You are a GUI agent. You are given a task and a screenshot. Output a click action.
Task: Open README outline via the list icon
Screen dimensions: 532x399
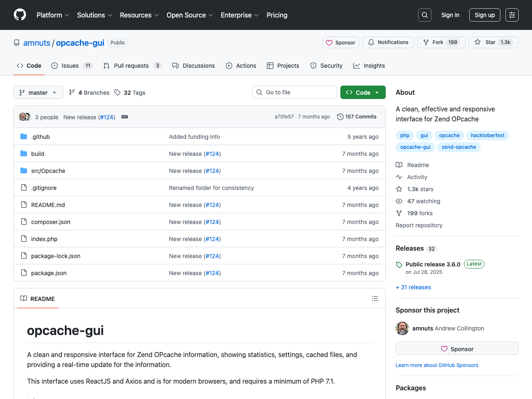point(375,298)
